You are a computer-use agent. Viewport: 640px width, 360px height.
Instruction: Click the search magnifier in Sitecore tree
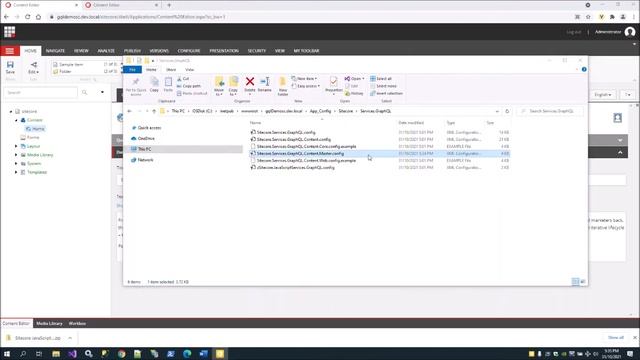(84, 93)
